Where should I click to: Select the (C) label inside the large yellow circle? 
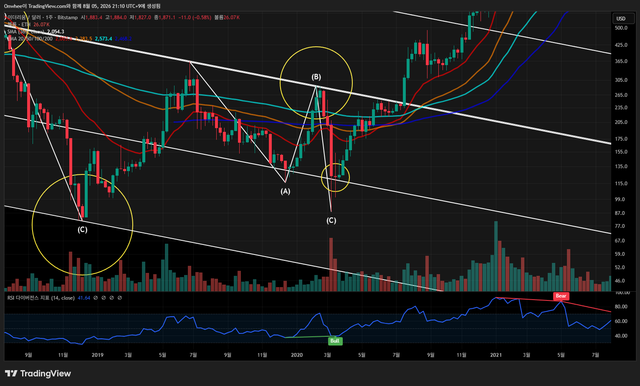(82, 229)
